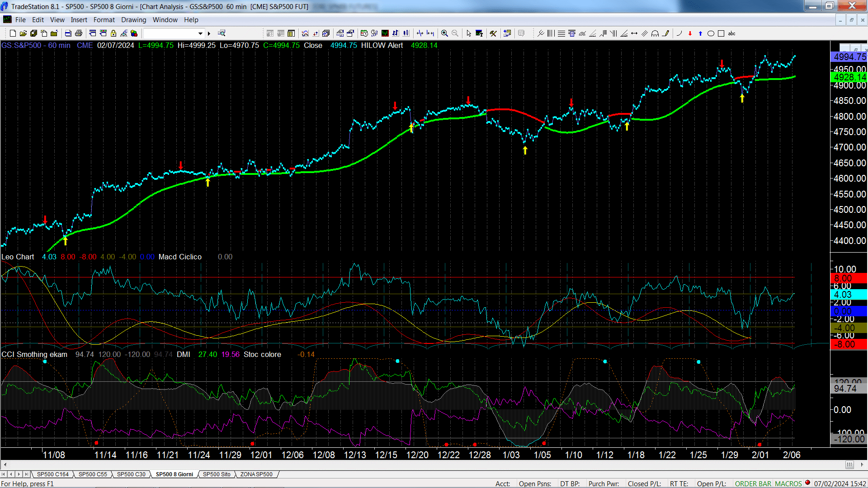Click the cyan 4.03 indicator label

pos(849,295)
